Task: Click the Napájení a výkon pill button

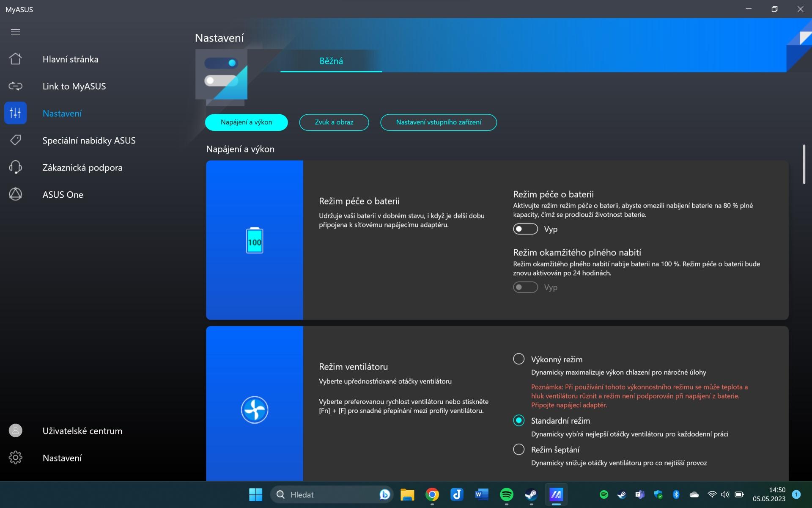Action: pos(246,122)
